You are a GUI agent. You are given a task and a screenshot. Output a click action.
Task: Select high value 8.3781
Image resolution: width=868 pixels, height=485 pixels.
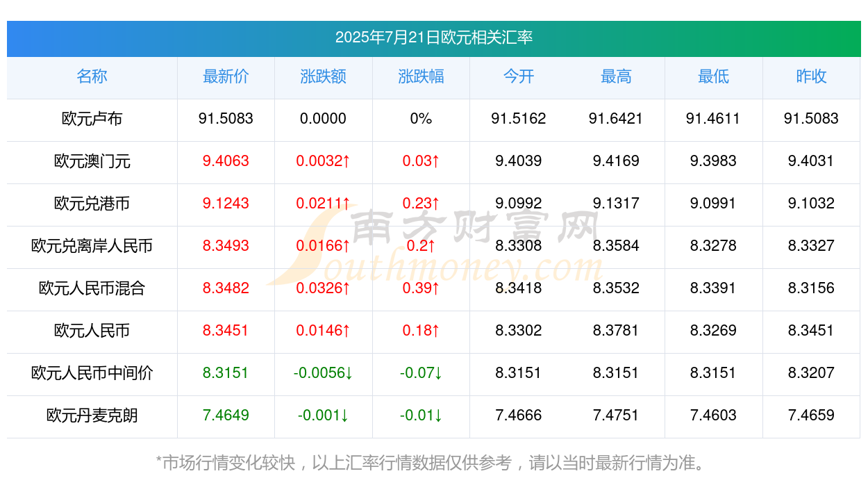616,331
